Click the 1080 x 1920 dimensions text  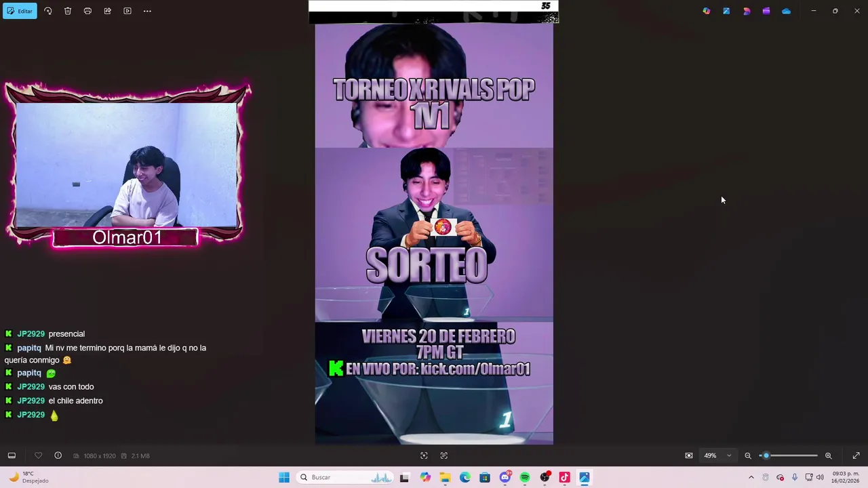click(x=100, y=456)
